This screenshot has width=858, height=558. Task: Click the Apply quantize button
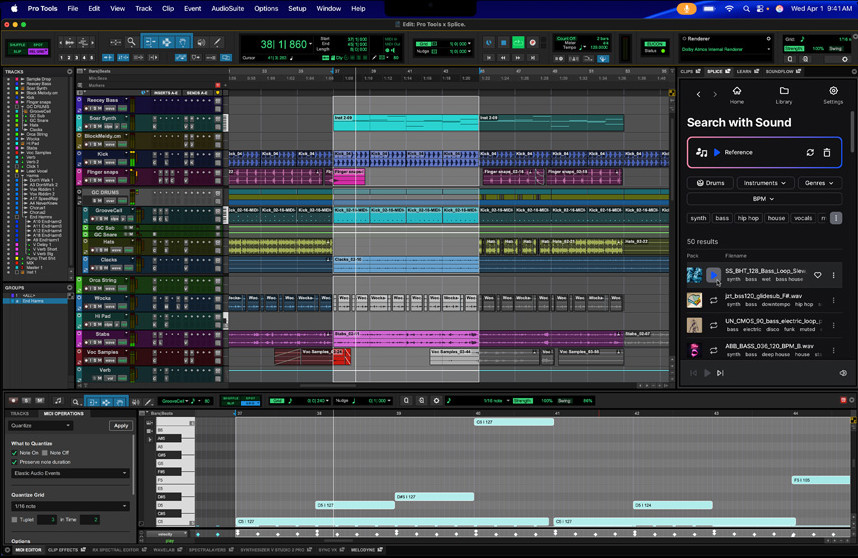pyautogui.click(x=121, y=425)
